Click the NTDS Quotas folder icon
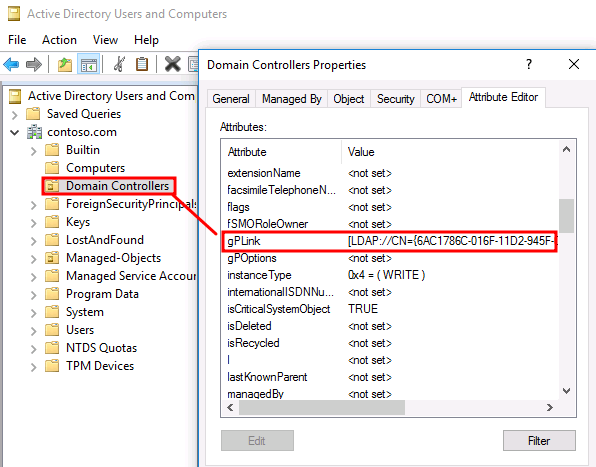 [x=52, y=348]
